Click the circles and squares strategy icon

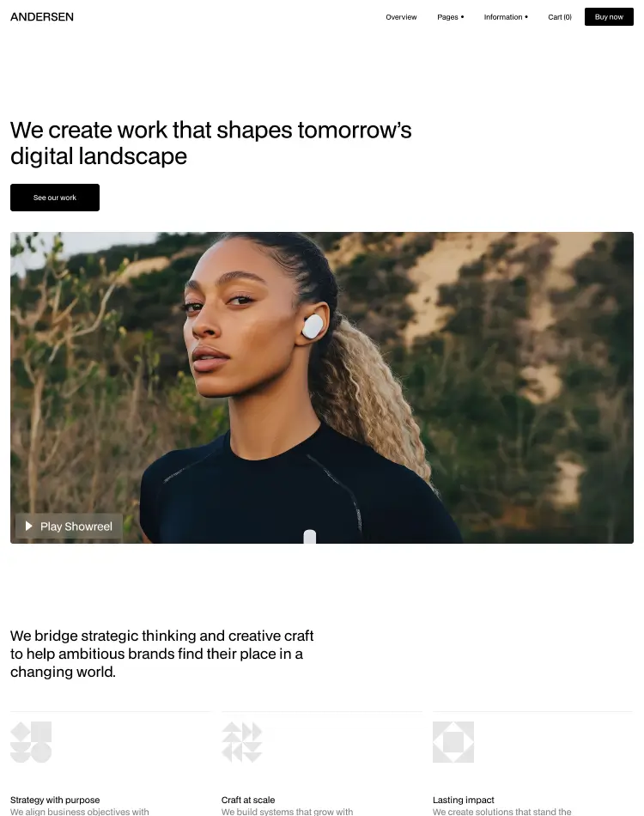click(x=31, y=742)
